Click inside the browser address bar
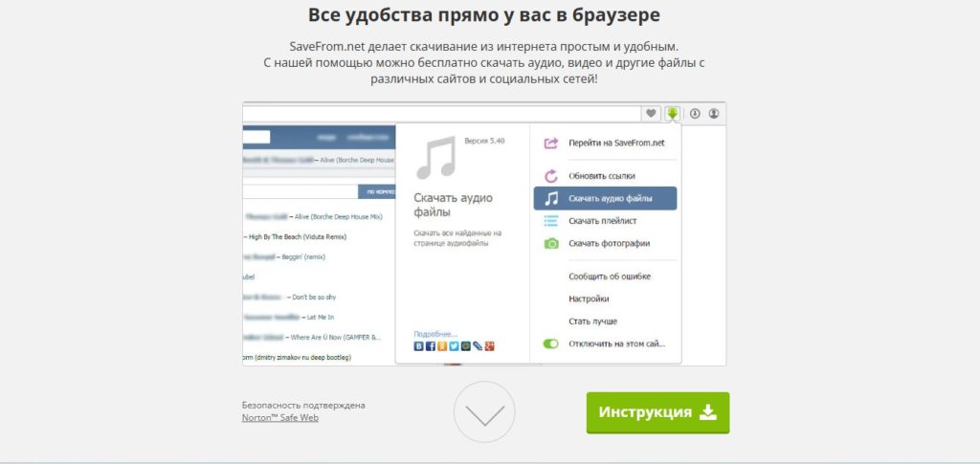This screenshot has height=464, width=980. [x=441, y=114]
